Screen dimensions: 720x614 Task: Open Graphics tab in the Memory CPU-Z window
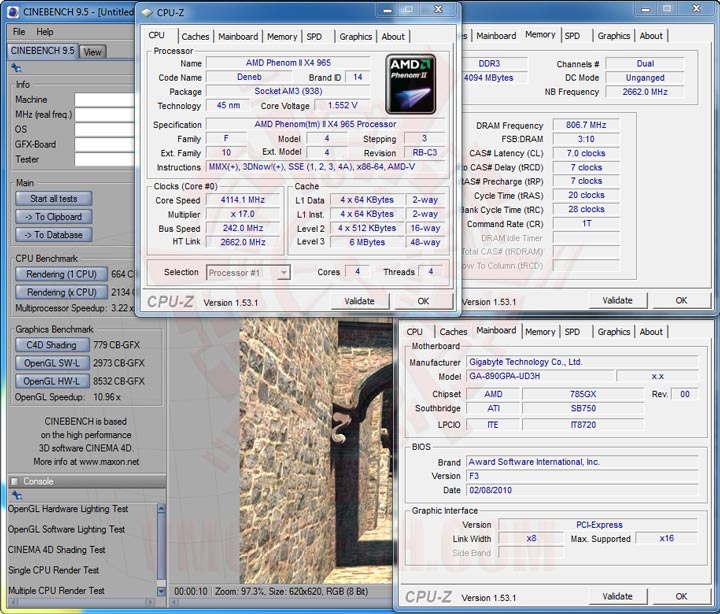[x=613, y=36]
